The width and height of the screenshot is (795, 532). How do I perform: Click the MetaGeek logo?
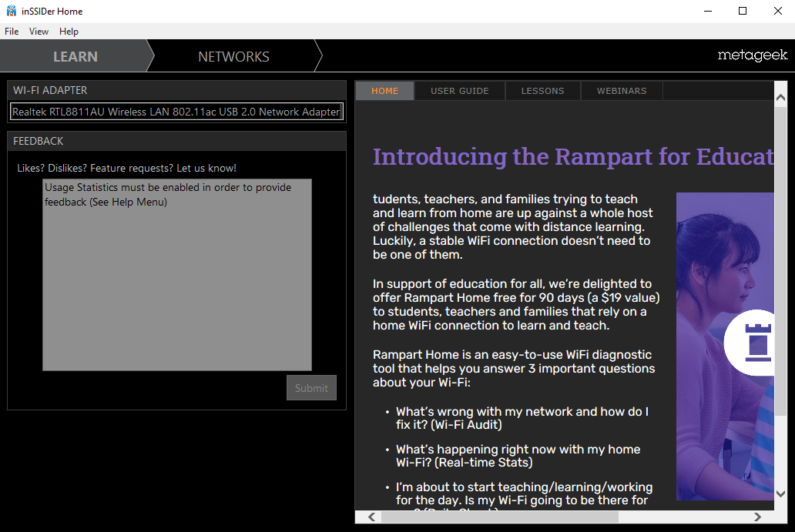click(752, 55)
